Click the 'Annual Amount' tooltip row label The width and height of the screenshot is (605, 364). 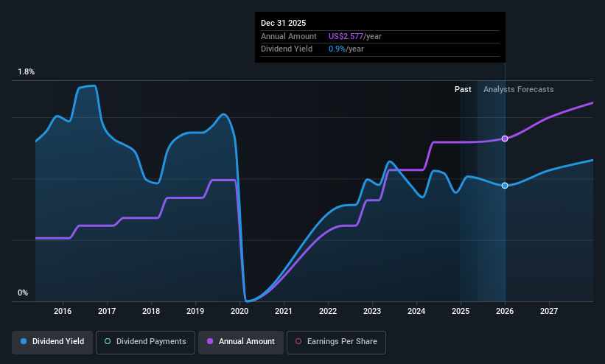pos(289,36)
